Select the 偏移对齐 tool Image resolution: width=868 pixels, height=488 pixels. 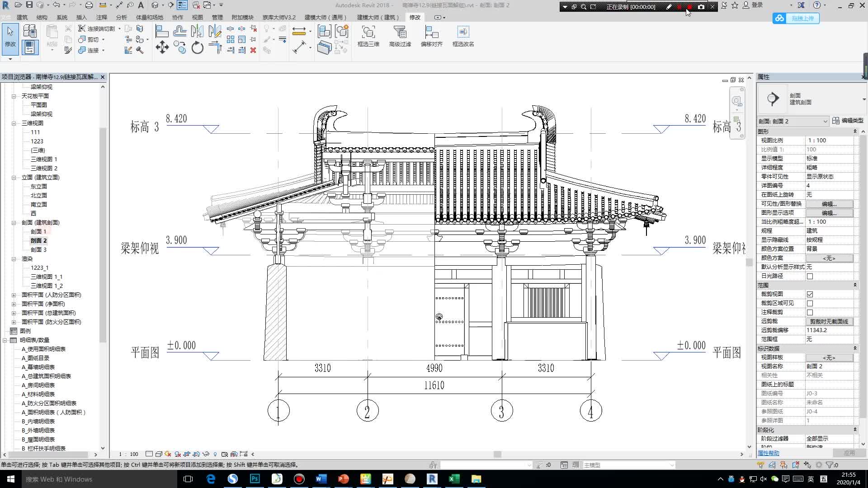[431, 36]
